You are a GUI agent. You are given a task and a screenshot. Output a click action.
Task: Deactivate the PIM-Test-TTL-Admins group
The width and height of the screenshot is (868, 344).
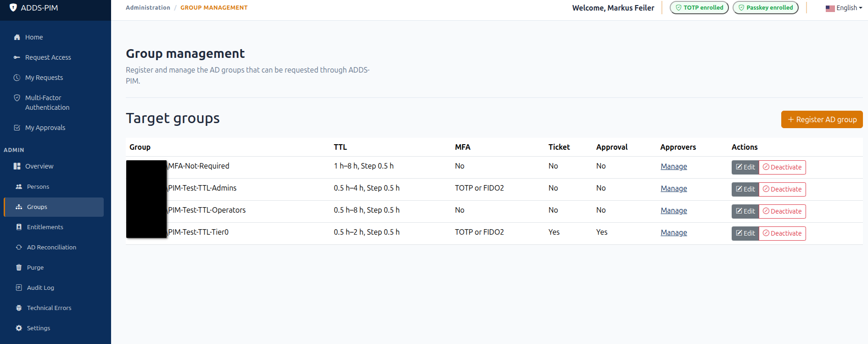point(782,189)
